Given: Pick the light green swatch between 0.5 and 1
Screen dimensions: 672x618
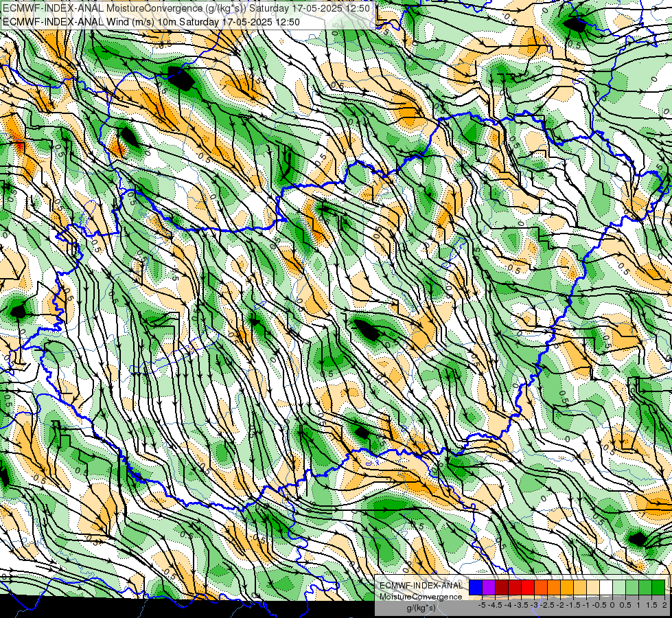Looking at the screenshot, I should [x=632, y=588].
